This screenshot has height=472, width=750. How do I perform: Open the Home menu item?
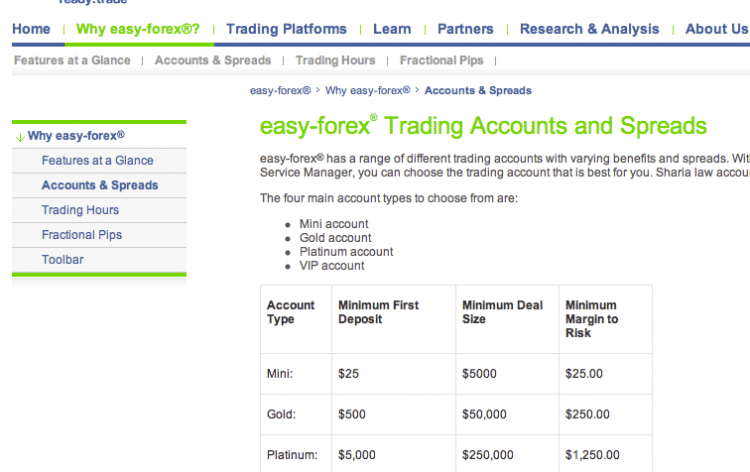coord(31,29)
